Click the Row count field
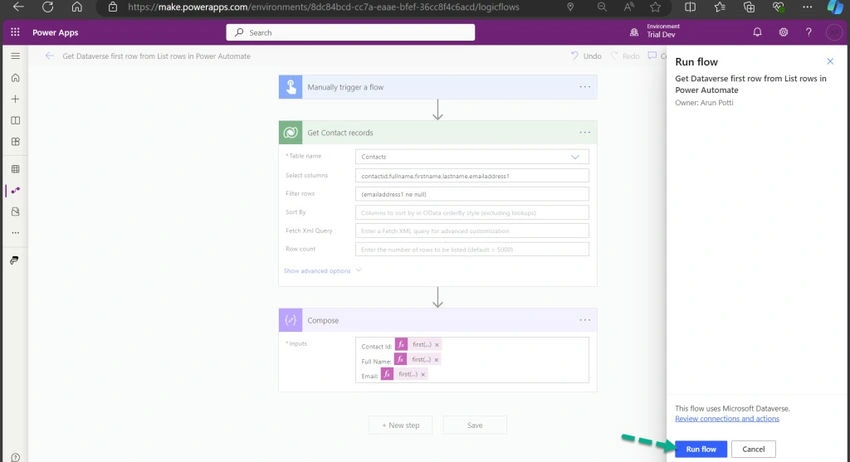The width and height of the screenshot is (850, 462). (x=472, y=249)
